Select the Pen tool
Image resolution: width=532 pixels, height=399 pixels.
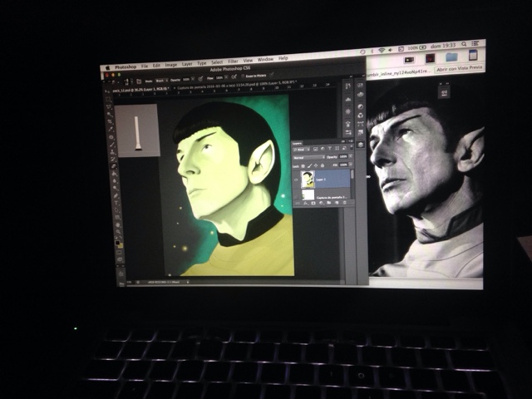click(x=116, y=196)
